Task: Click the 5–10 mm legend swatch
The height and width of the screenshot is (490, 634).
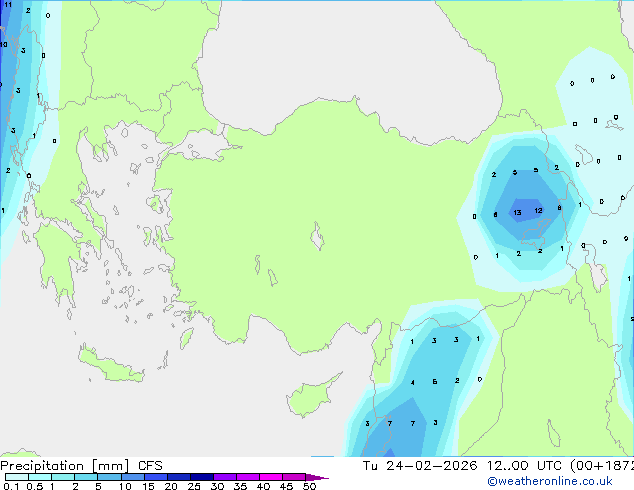Action: pos(109,477)
